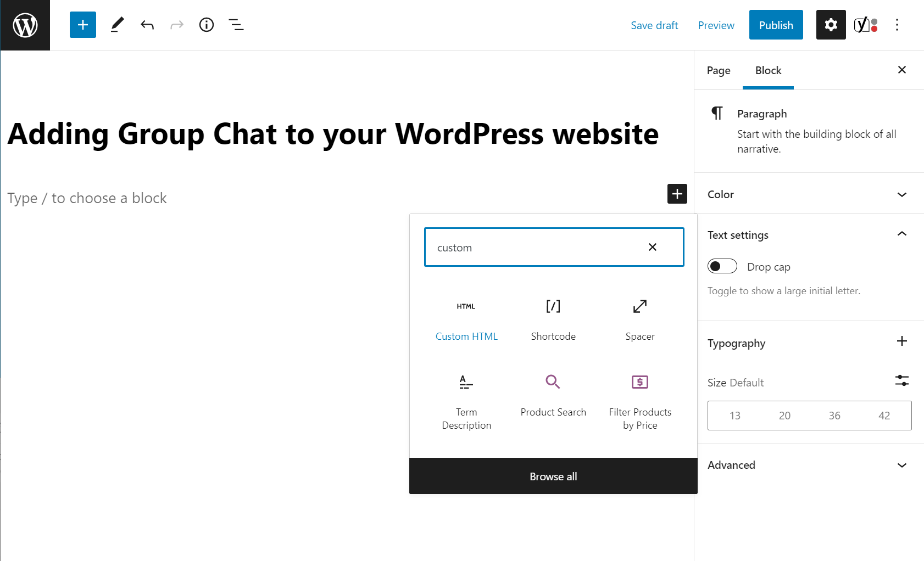The image size is (924, 561).
Task: Open the Yoast SEO panel icon
Action: point(865,25)
